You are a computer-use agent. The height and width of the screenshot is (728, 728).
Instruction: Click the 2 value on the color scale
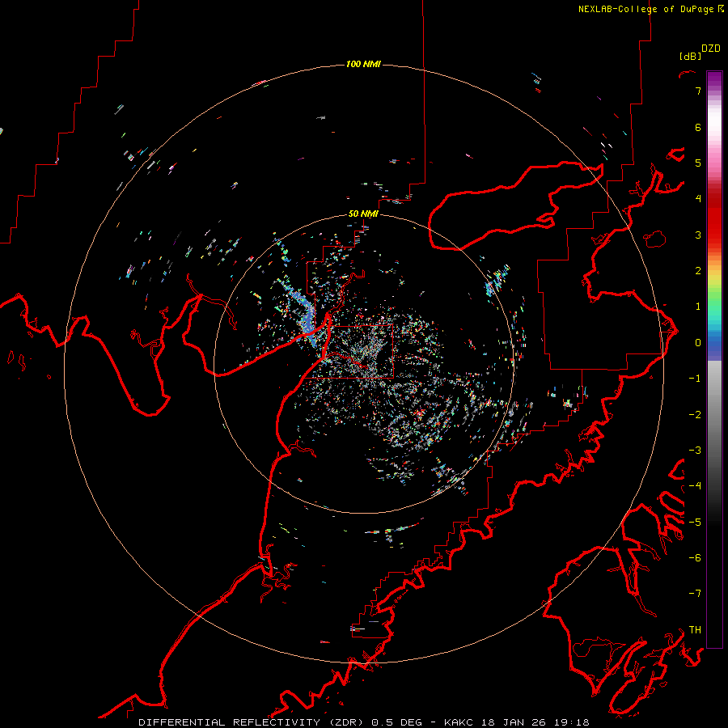pos(698,271)
